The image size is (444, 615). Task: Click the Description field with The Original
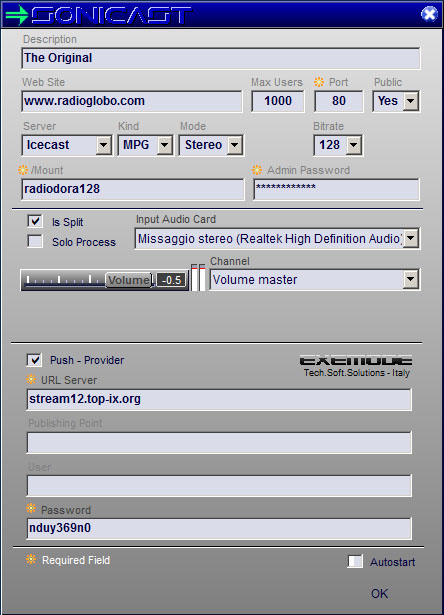coord(221,58)
